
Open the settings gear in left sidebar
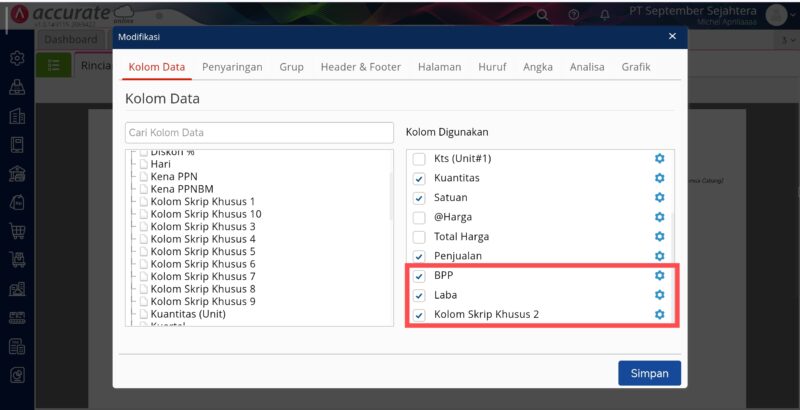coord(17,58)
